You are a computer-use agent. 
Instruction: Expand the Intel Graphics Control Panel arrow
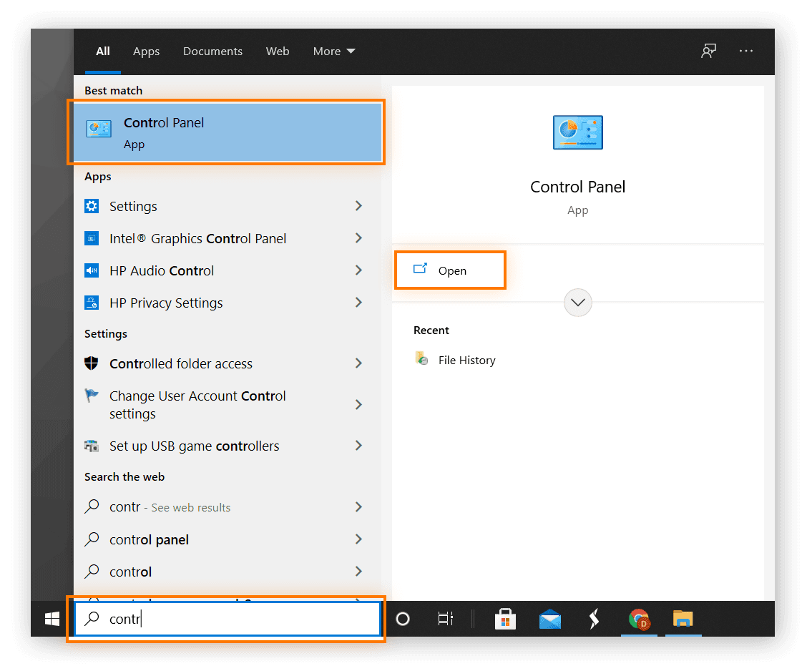[358, 238]
